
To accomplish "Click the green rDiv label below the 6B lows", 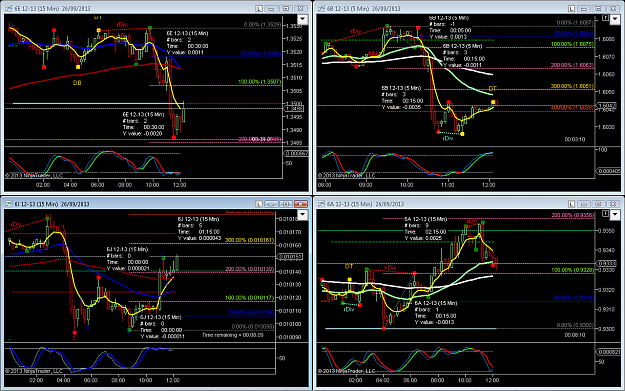I will pos(448,138).
